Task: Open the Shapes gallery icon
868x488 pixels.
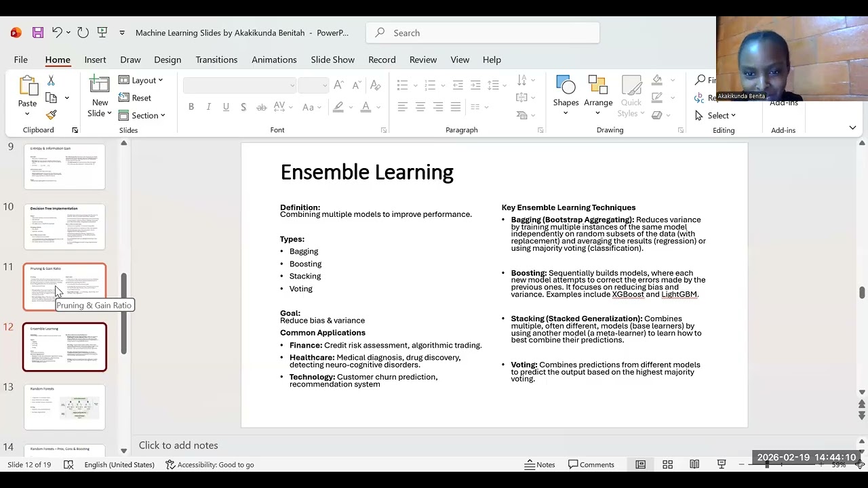Action: point(566,85)
